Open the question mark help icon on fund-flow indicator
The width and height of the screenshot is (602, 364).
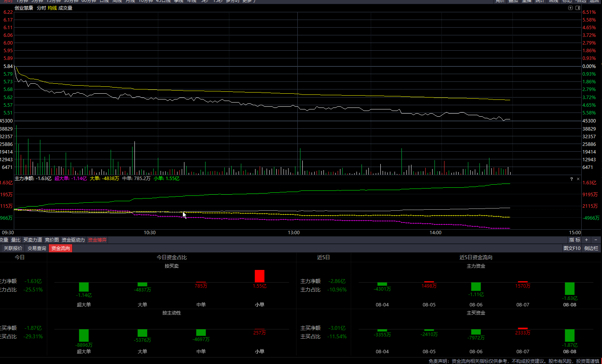(572, 179)
